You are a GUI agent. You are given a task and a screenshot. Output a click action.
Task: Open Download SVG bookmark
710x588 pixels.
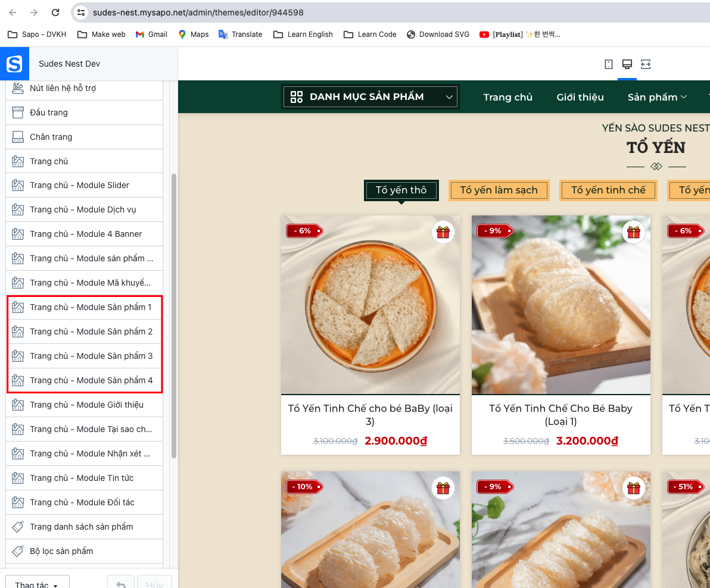click(x=438, y=35)
